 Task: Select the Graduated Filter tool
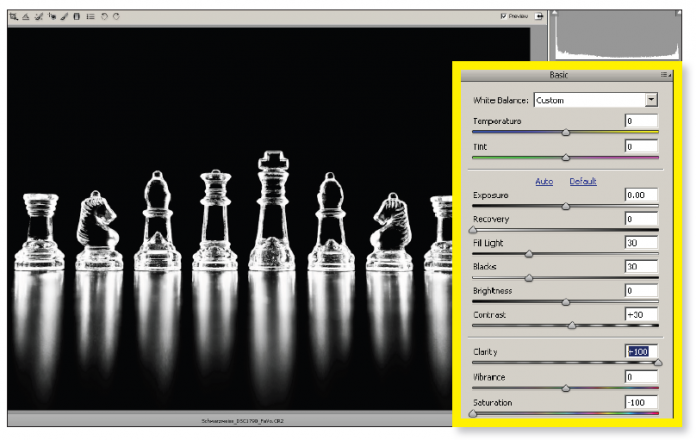tap(78, 17)
